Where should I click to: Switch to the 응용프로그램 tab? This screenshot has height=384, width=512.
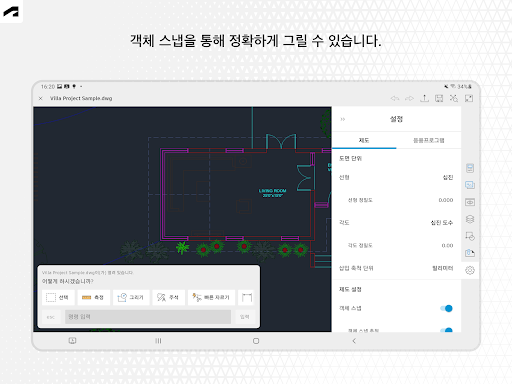pos(429,140)
